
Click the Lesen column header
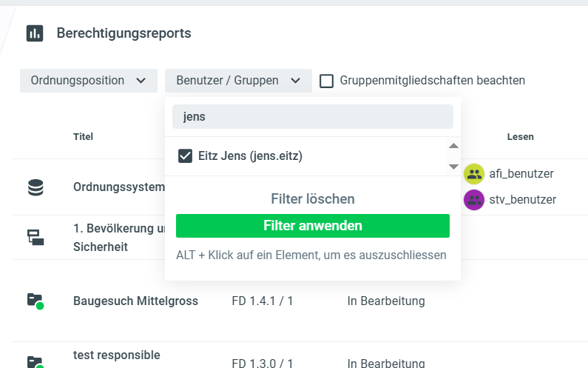(x=520, y=137)
